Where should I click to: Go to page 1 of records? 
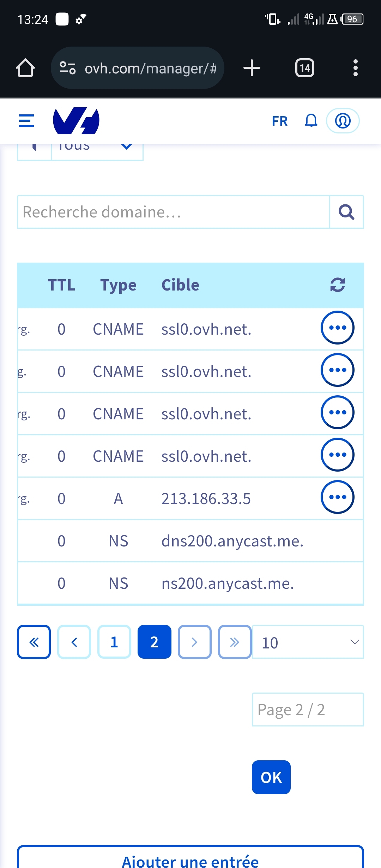pyautogui.click(x=114, y=642)
